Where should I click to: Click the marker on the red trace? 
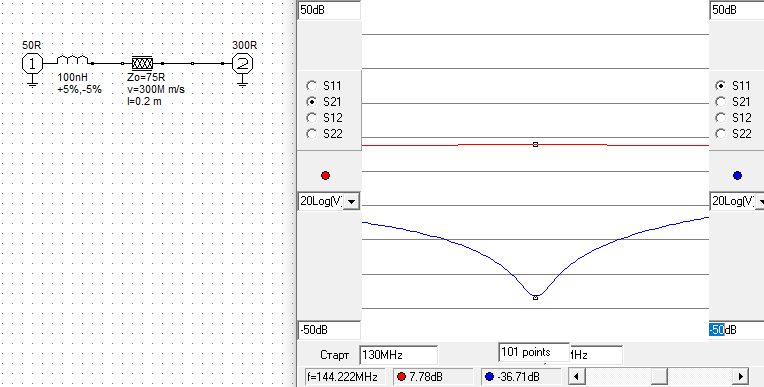pyautogui.click(x=535, y=144)
